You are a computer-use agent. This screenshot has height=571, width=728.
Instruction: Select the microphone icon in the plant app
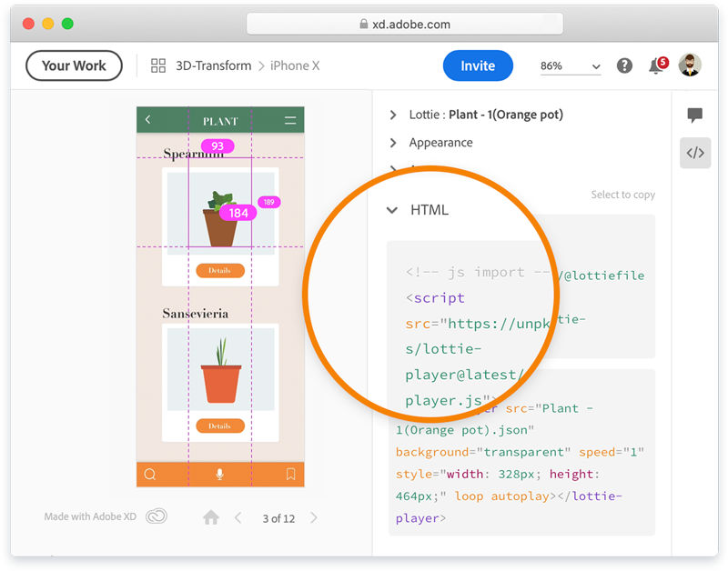(220, 475)
